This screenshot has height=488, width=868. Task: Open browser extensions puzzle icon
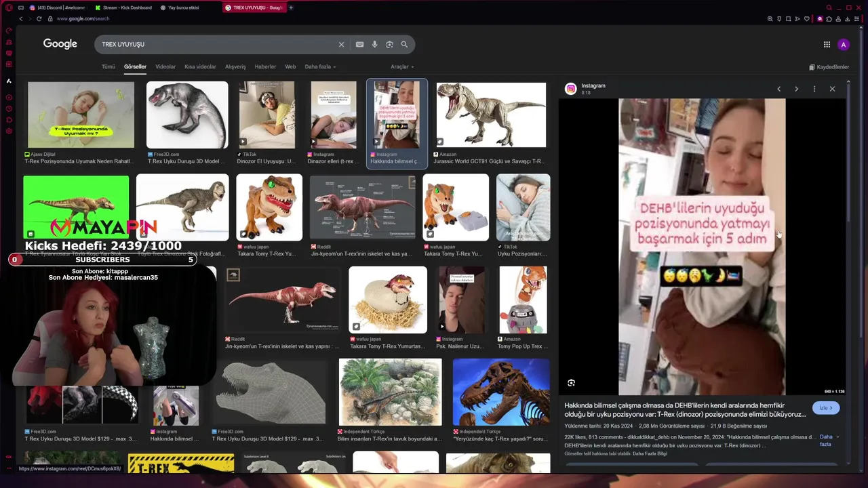829,19
